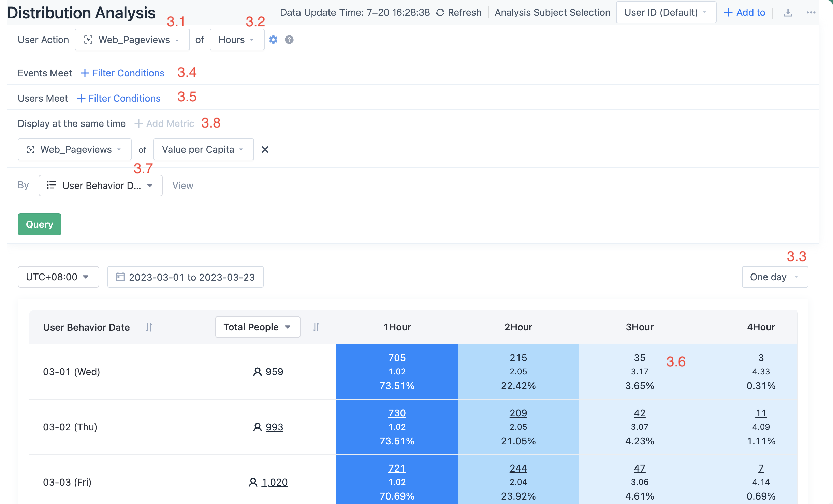Open the Hours granularity dropdown
Image resolution: width=833 pixels, height=504 pixels.
click(237, 40)
